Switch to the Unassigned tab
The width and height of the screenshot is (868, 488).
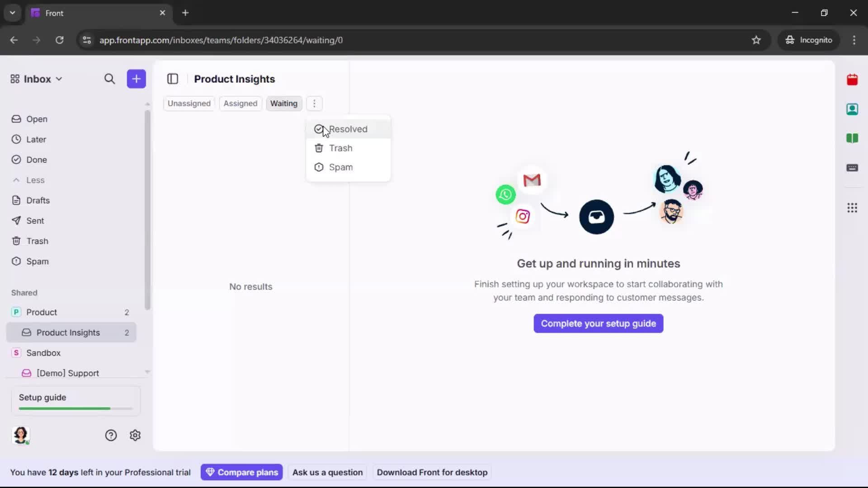click(189, 103)
